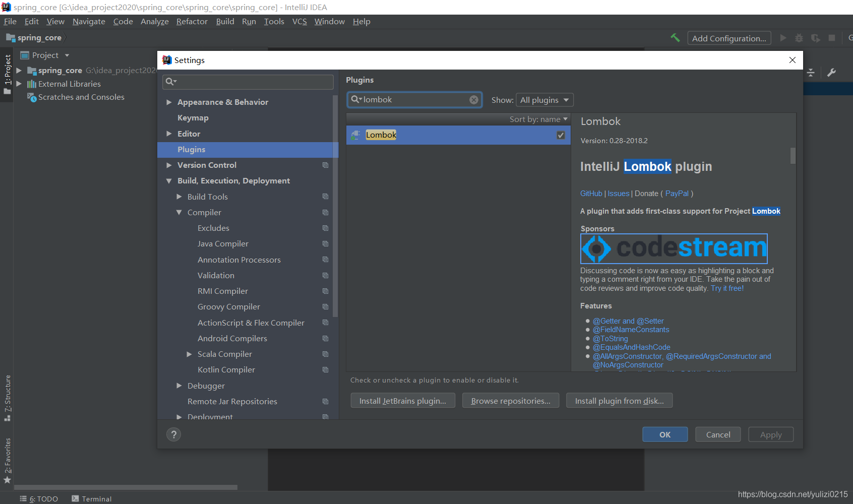Click the codestream sponsor logo
This screenshot has height=504, width=853.
pyautogui.click(x=674, y=248)
